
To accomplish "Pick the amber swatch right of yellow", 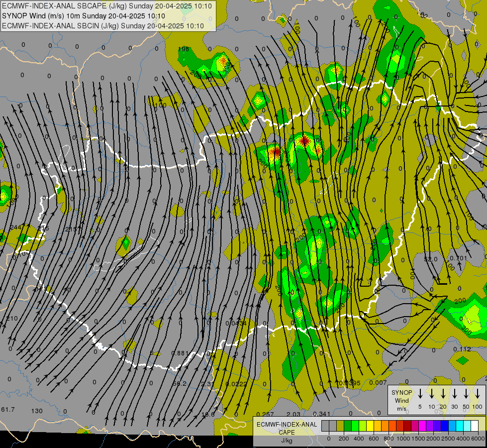I will point(378,426).
